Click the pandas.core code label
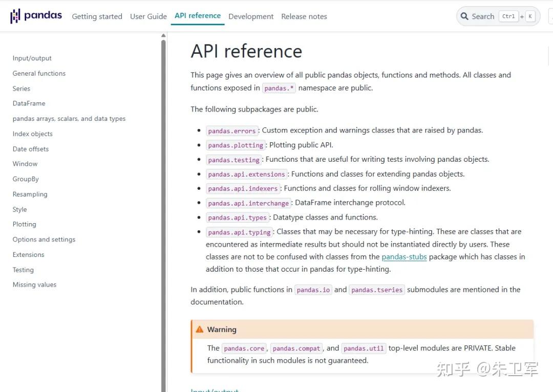 click(x=244, y=349)
